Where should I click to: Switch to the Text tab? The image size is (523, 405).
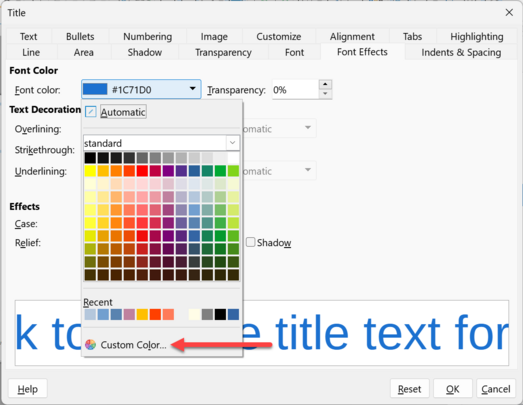[28, 36]
